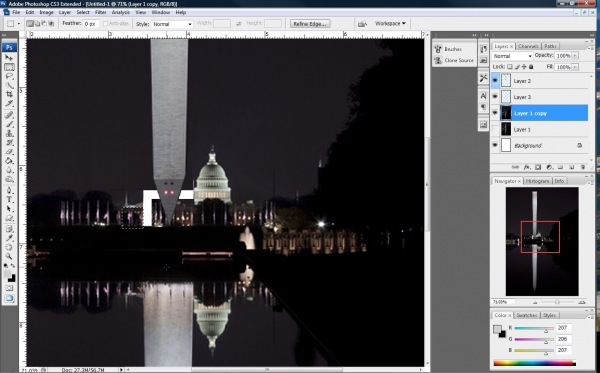Select the Lasso tool

(x=9, y=76)
